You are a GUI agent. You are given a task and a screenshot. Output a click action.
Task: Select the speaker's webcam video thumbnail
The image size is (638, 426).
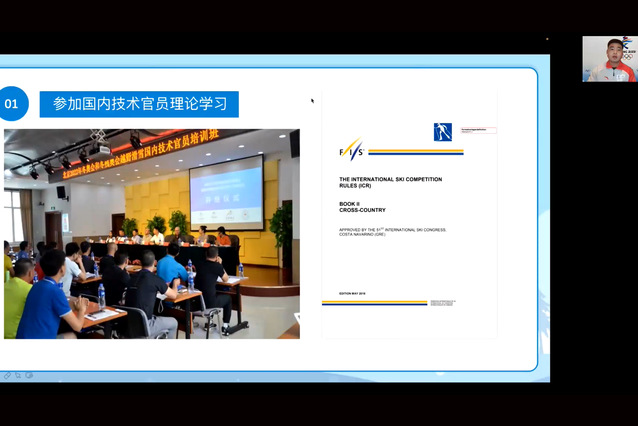pyautogui.click(x=609, y=59)
